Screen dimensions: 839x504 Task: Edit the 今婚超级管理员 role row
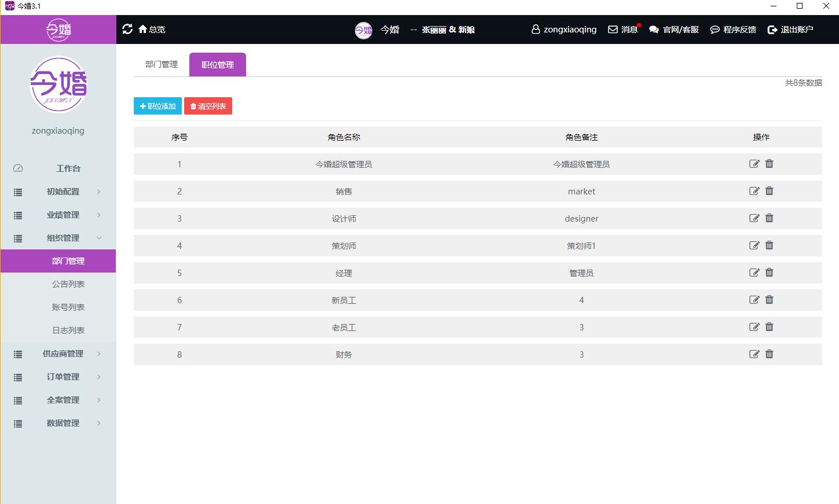click(754, 164)
